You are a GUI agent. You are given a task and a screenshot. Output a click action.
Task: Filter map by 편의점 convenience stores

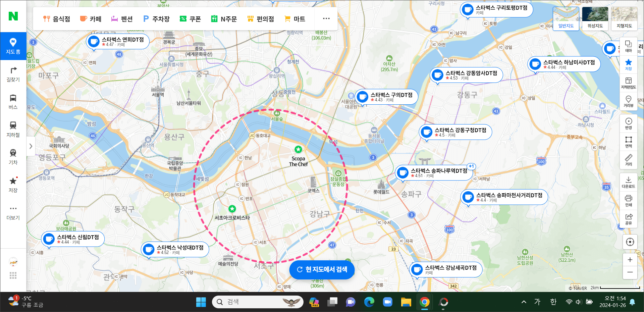click(261, 19)
